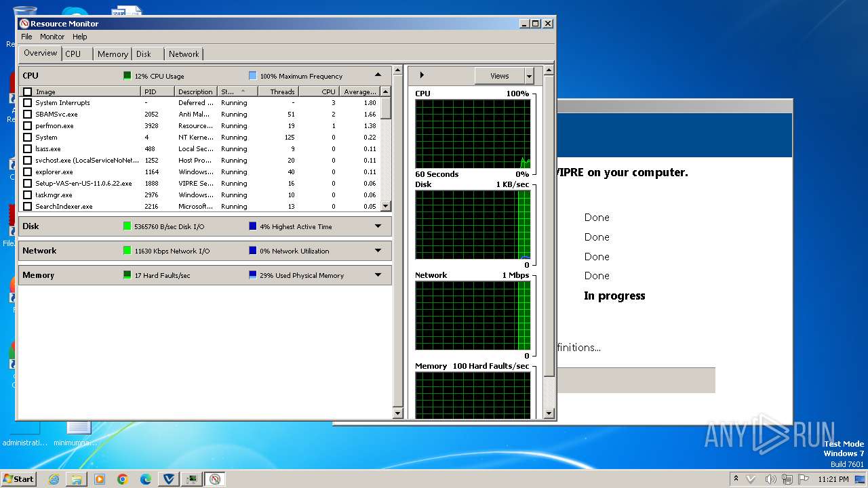Click the Memory hard faults graph
868x488 pixels.
473,395
